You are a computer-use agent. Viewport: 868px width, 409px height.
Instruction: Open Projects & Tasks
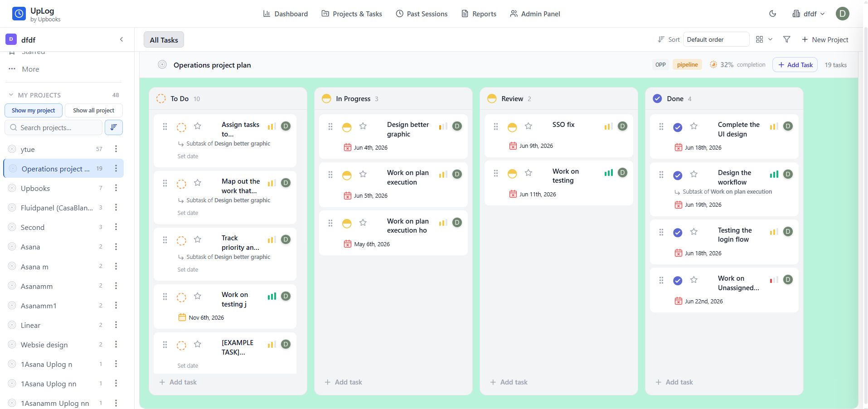(x=352, y=14)
